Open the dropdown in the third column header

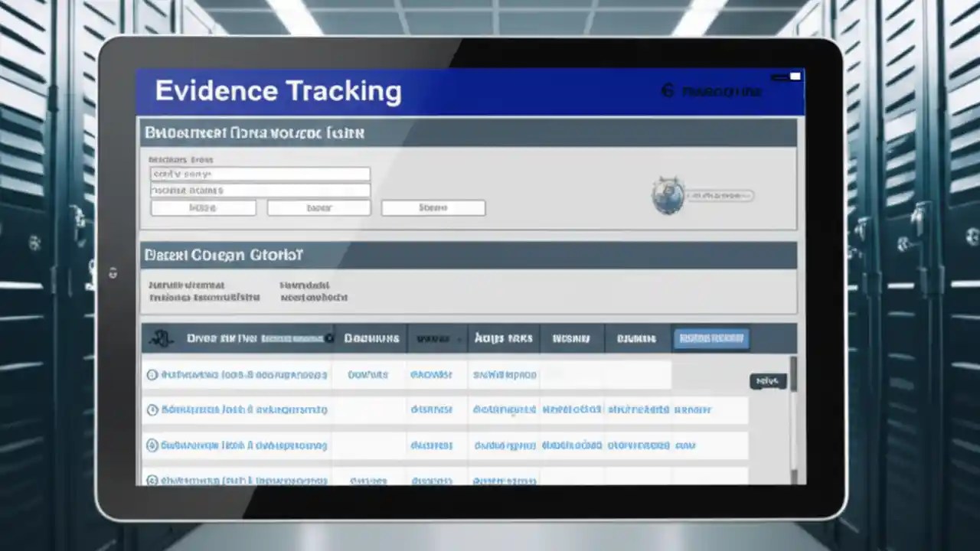tap(461, 337)
